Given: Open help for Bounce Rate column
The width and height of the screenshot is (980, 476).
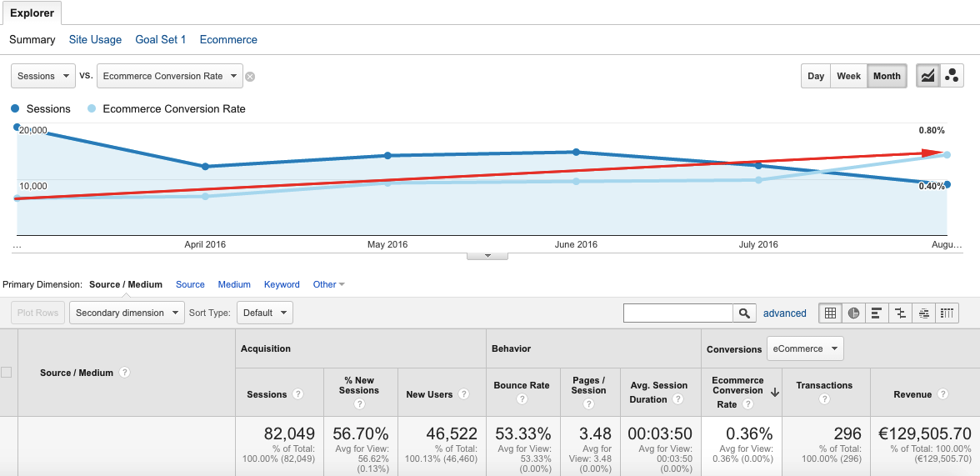Looking at the screenshot, I should [x=522, y=399].
